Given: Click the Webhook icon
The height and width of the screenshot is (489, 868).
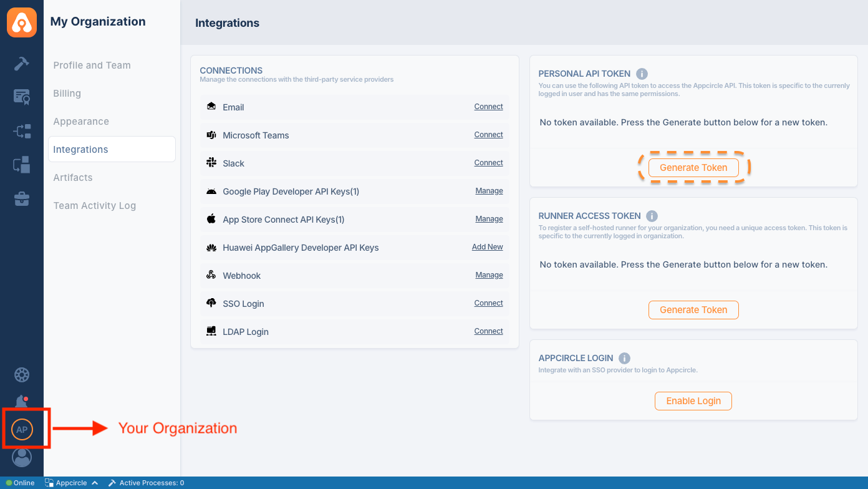Looking at the screenshot, I should click(x=211, y=275).
